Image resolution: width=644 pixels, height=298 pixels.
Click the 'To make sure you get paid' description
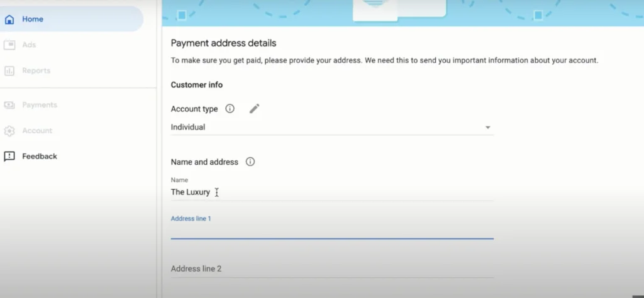pos(384,61)
